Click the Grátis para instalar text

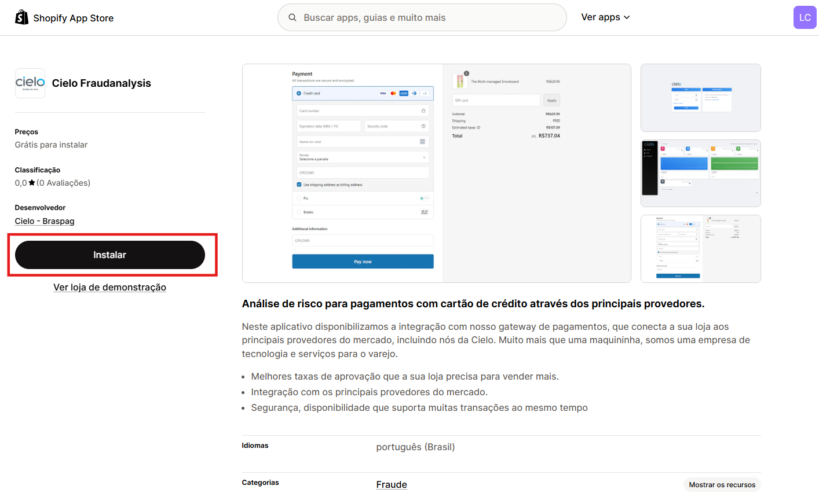point(52,145)
